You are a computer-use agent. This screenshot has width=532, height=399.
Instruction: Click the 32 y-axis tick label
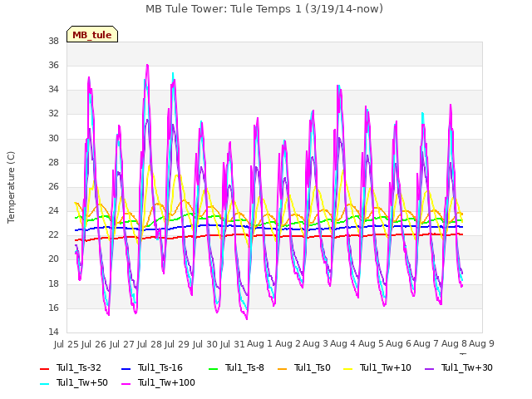pyautogui.click(x=53, y=114)
